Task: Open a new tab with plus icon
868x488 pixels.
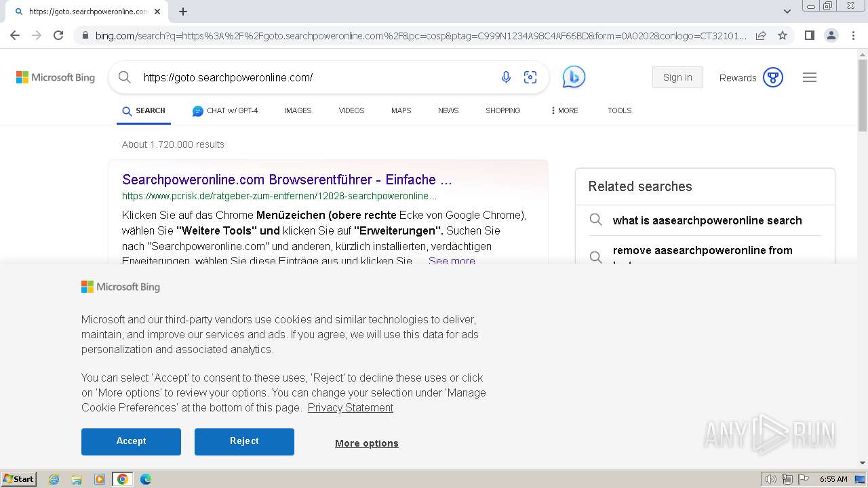Action: coord(183,12)
